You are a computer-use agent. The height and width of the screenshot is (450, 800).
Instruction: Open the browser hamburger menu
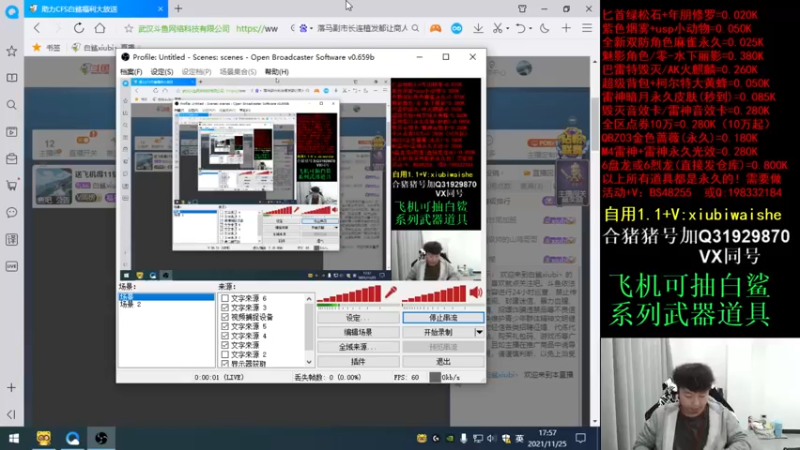(587, 29)
